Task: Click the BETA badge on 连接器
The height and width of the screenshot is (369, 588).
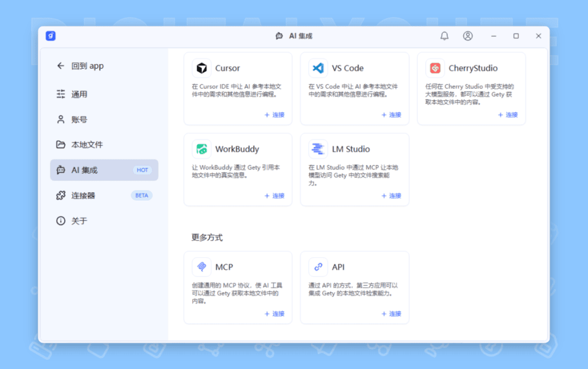Action: click(142, 195)
